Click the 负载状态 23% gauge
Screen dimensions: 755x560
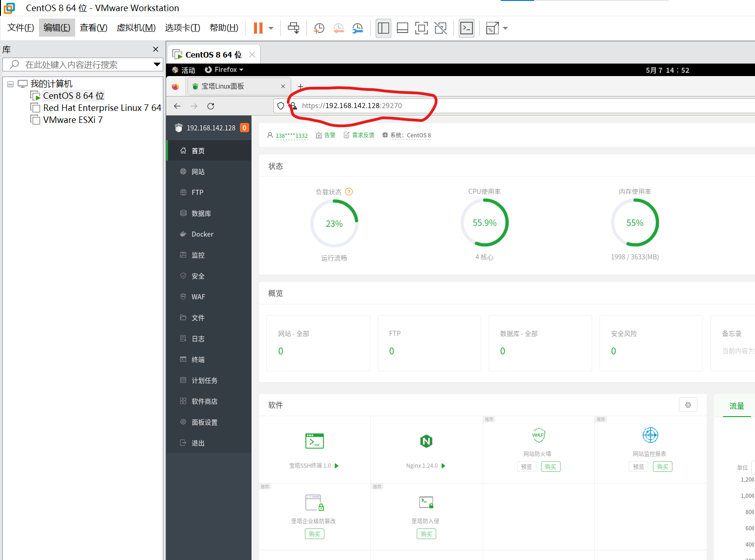pyautogui.click(x=334, y=224)
